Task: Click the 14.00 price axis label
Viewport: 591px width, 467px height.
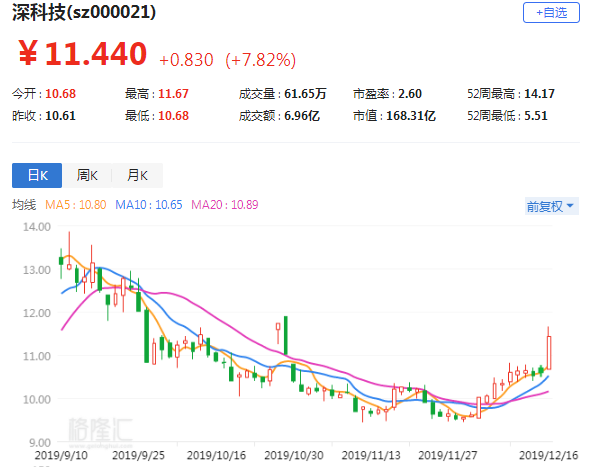Action: (x=37, y=227)
